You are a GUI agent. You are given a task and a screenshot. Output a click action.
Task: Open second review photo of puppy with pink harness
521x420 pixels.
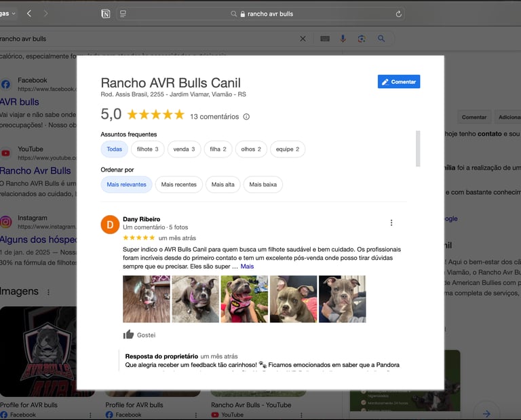(195, 299)
